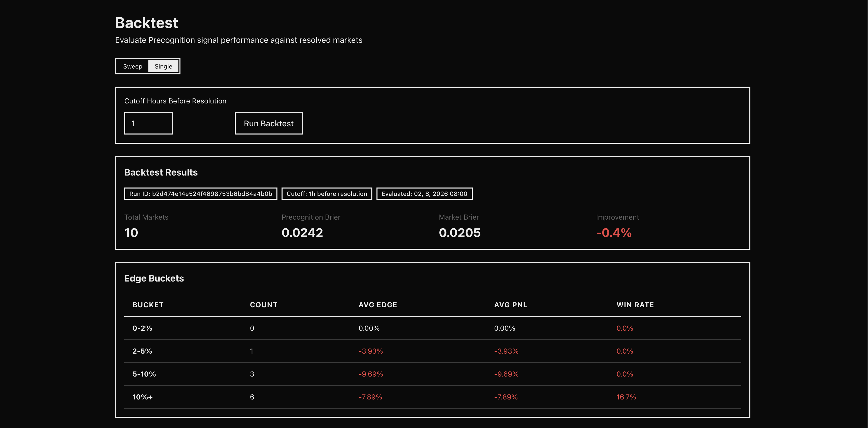Click the Evaluated date badge
This screenshot has height=428, width=868.
pyautogui.click(x=424, y=194)
